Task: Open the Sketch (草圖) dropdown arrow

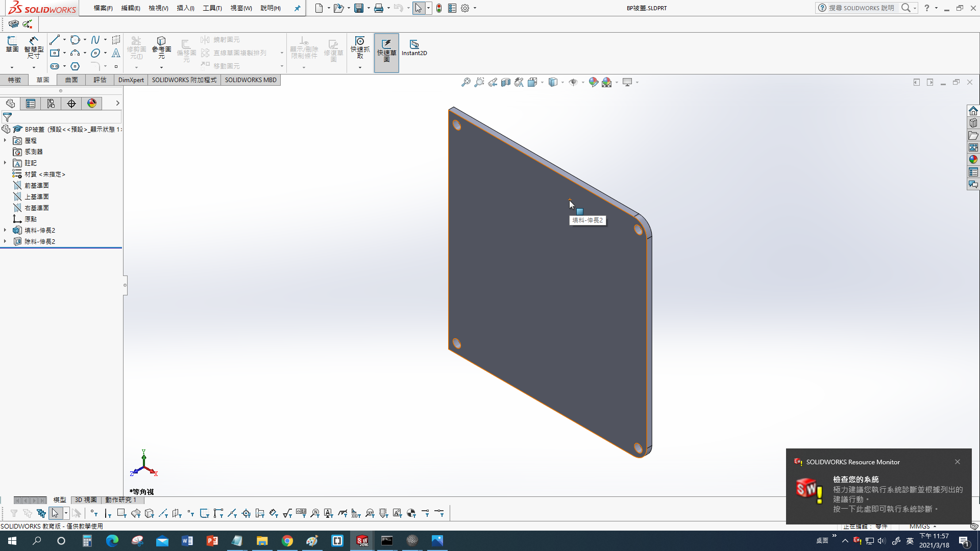Action: tap(12, 67)
